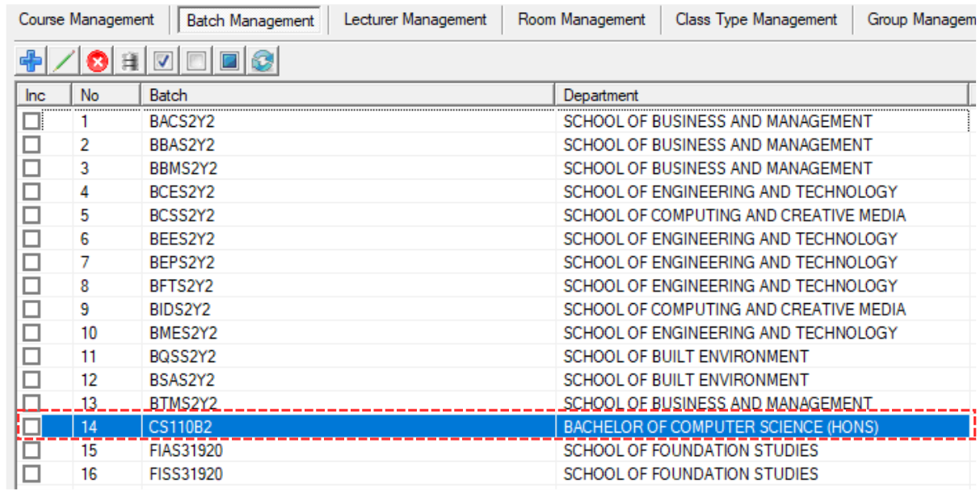The width and height of the screenshot is (980, 494).
Task: Click the database stack toolbar icon
Action: click(x=130, y=61)
